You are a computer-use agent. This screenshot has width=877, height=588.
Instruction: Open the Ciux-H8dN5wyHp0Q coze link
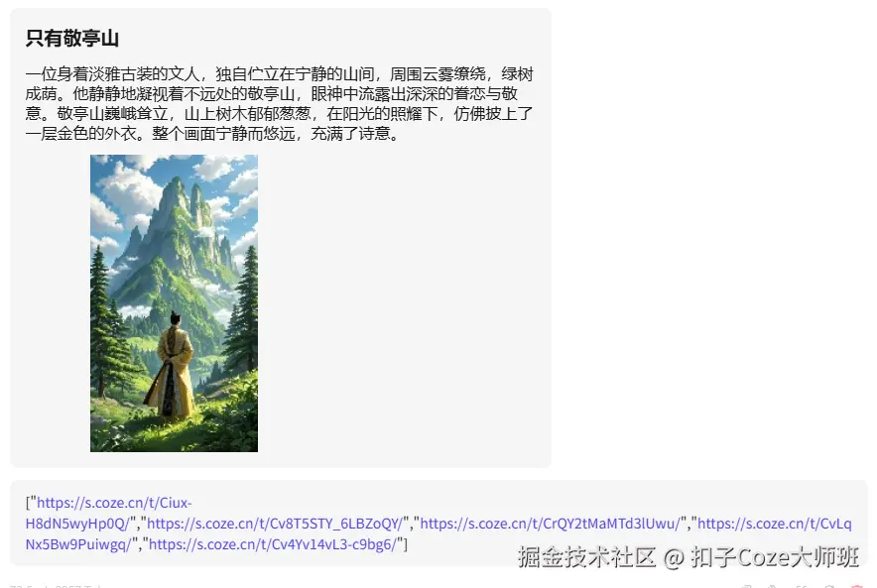[x=115, y=503]
